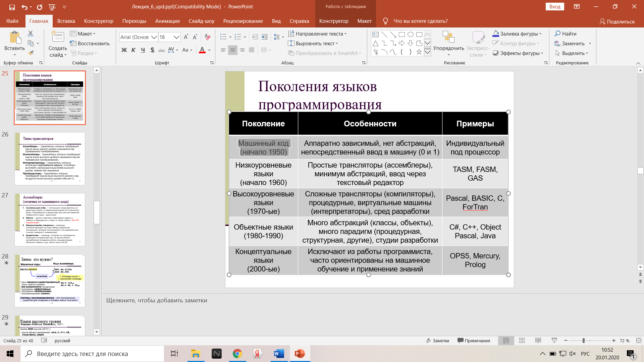Open the font size dropdown showing 18

point(177,37)
